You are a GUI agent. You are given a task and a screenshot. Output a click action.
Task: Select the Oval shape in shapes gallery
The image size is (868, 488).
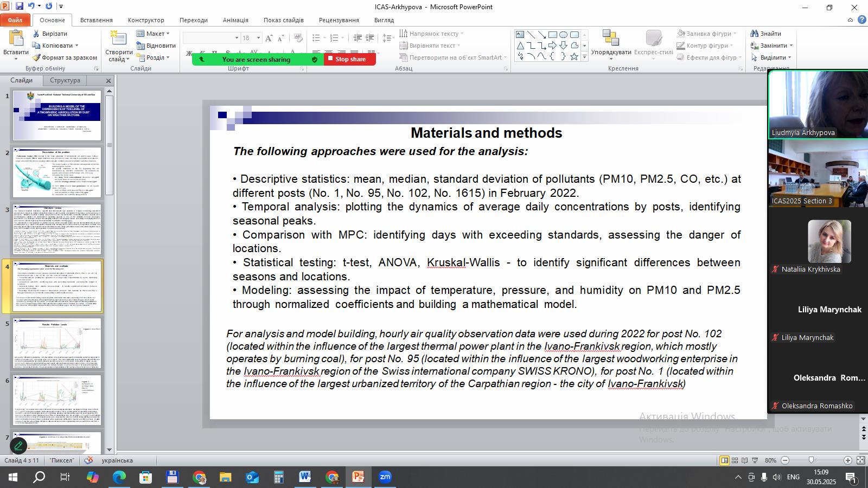(x=564, y=35)
